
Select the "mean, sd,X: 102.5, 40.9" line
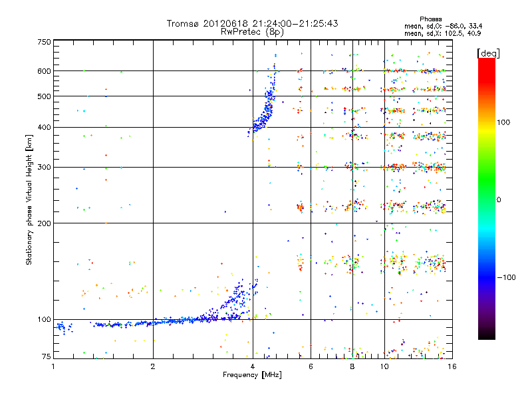(442, 33)
